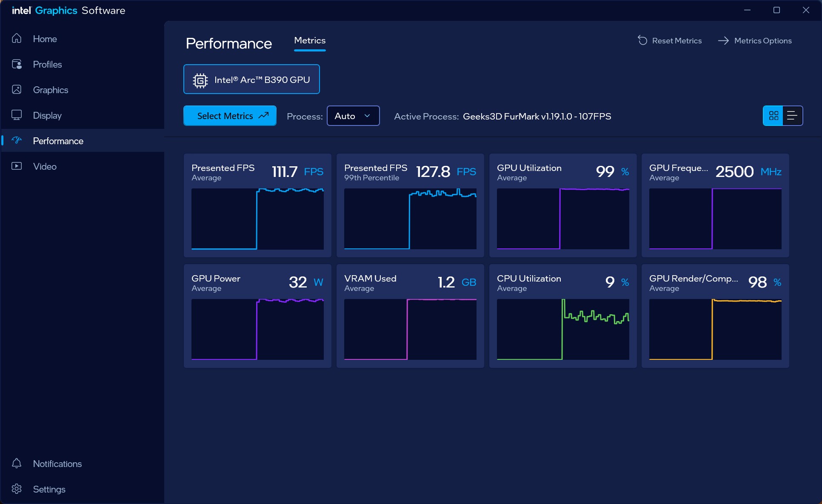Click the GPU Power average card

coord(257,316)
